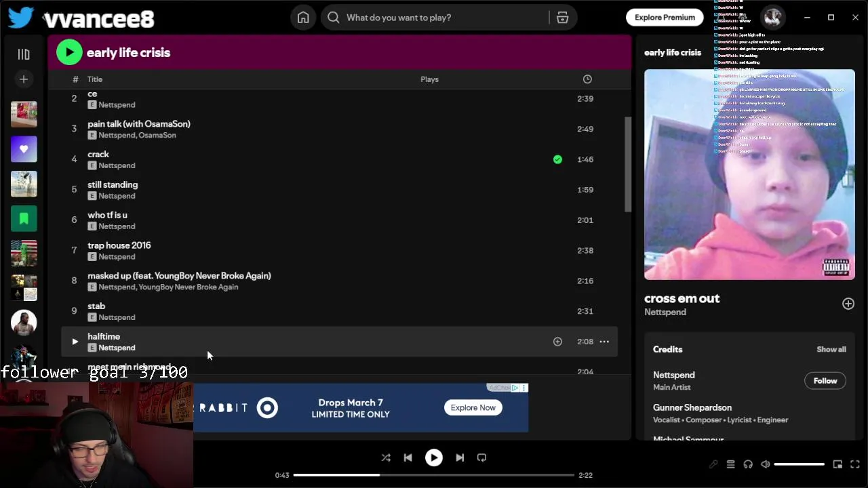
Task: Create a new playlist with plus icon
Action: (x=24, y=79)
